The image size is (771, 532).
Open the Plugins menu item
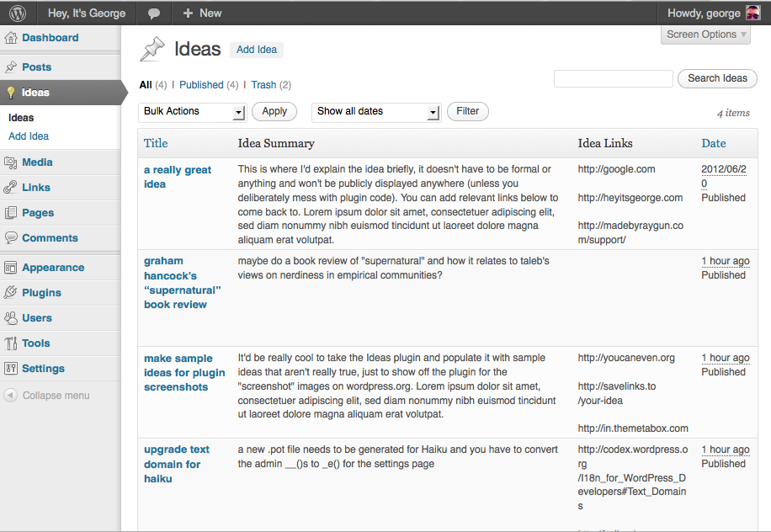[x=42, y=293]
